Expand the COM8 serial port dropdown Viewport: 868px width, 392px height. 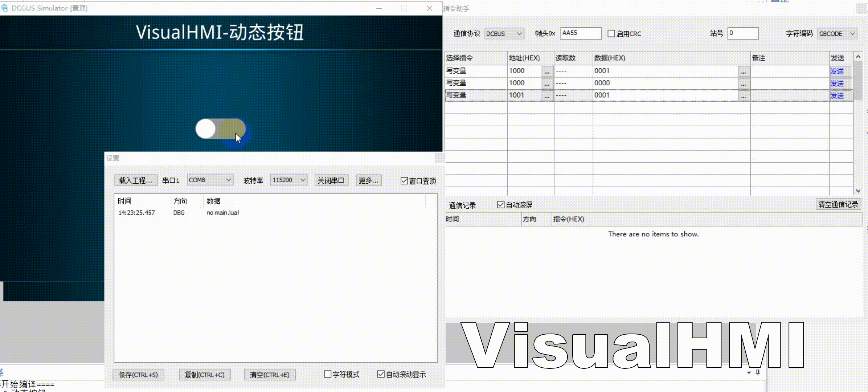point(210,180)
